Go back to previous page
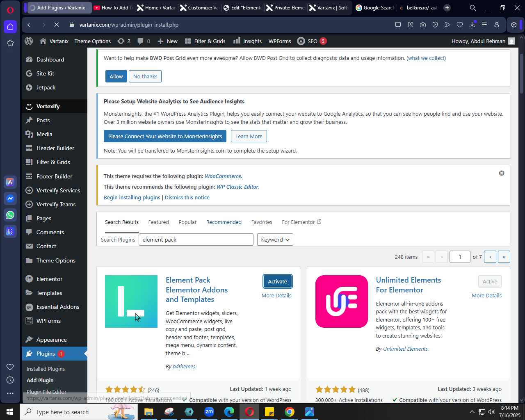 (29, 25)
